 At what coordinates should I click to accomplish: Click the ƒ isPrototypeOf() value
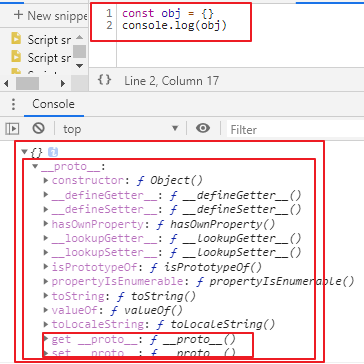[x=206, y=267]
